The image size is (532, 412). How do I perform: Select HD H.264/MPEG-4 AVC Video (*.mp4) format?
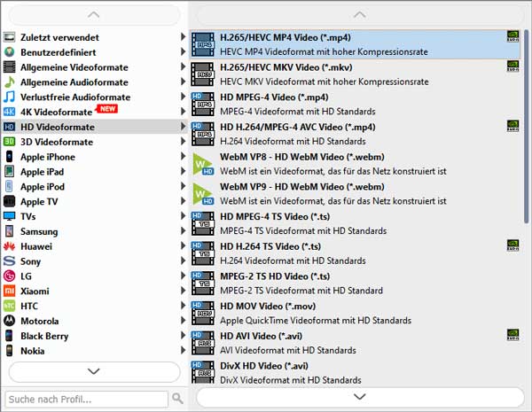point(355,134)
